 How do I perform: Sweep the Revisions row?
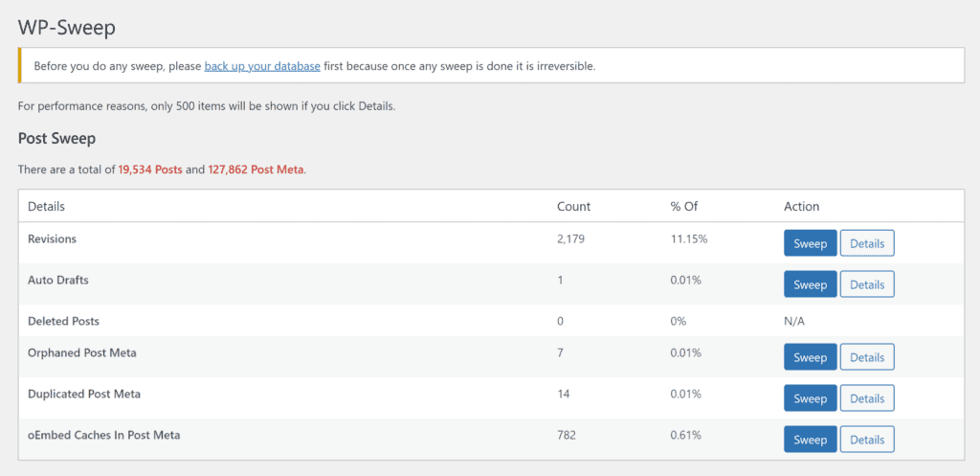810,243
